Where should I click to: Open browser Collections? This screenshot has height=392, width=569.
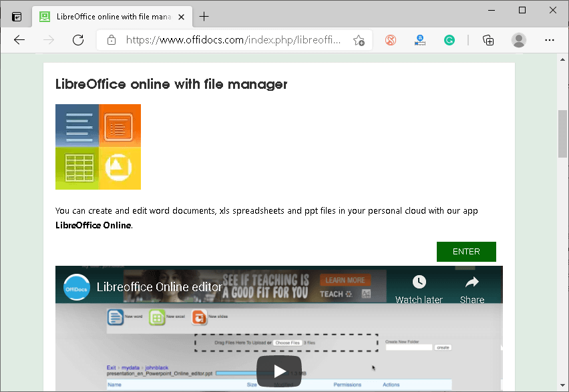488,40
